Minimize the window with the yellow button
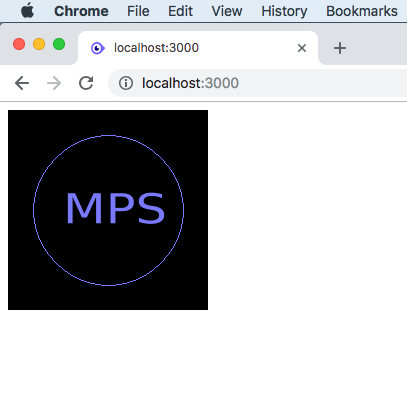 coord(39,44)
